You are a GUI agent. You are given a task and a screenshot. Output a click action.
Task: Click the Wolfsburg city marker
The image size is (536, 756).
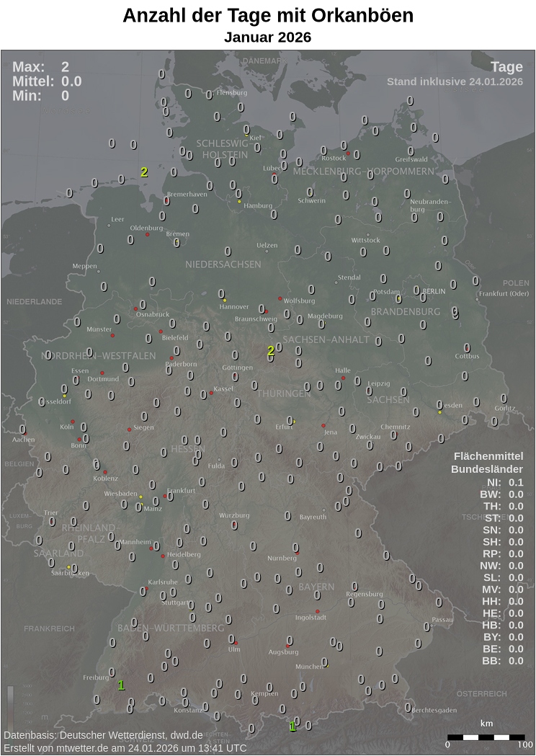(x=280, y=298)
